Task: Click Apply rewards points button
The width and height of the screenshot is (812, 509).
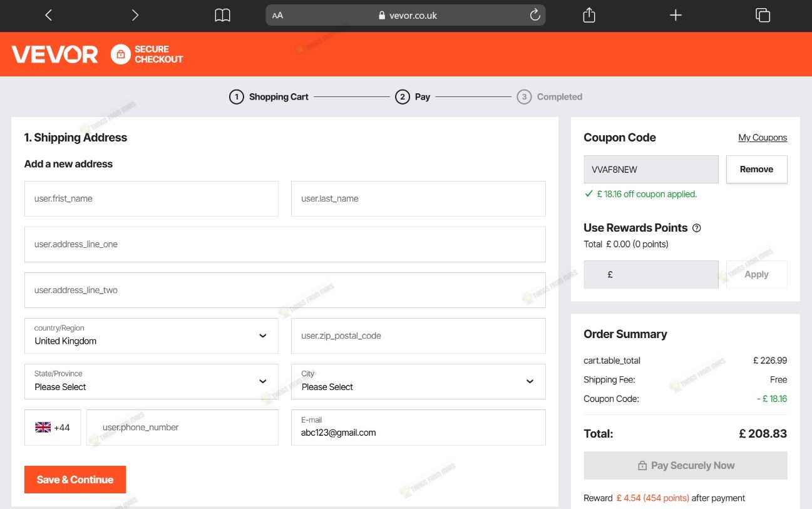Action: 756,274
